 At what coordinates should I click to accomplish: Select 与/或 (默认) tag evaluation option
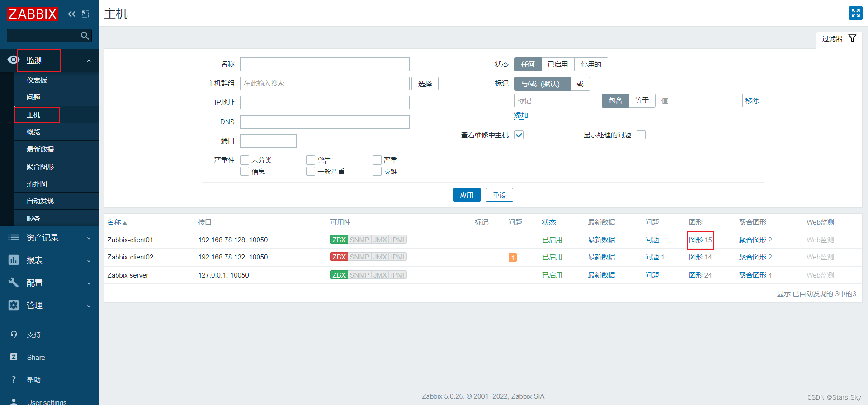point(542,84)
